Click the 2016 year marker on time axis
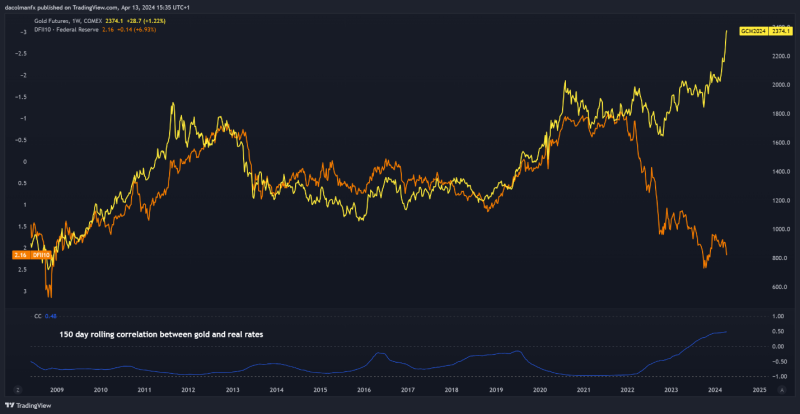The image size is (800, 414). point(364,389)
